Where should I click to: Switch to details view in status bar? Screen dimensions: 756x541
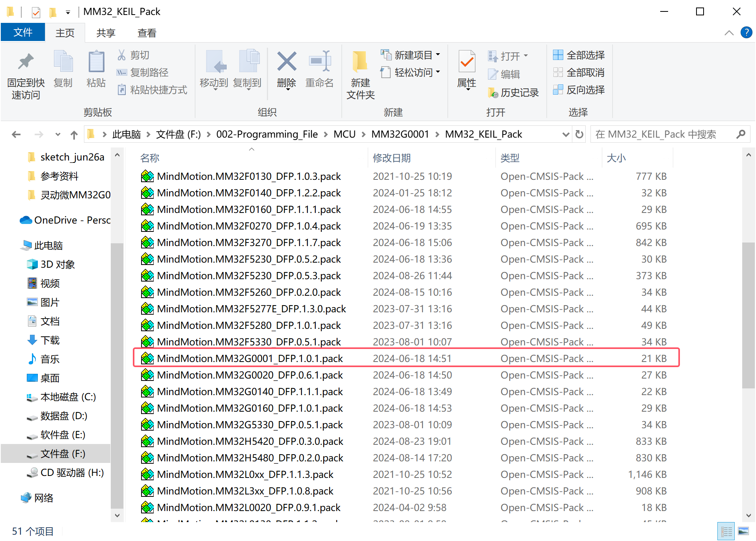coord(726,531)
